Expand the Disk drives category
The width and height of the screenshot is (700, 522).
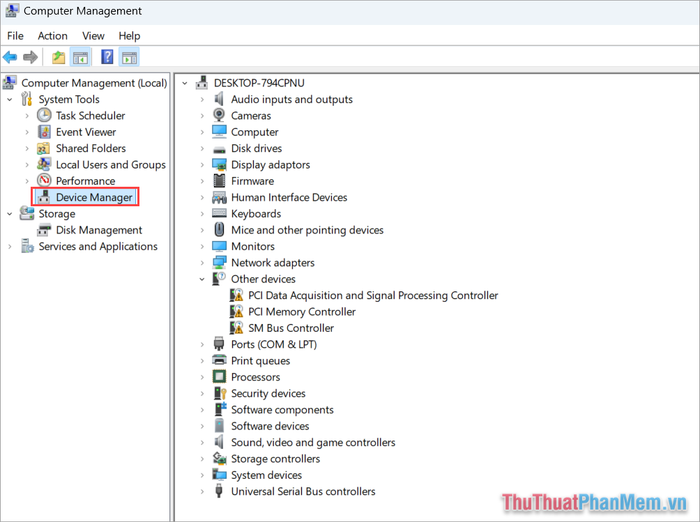pyautogui.click(x=202, y=148)
